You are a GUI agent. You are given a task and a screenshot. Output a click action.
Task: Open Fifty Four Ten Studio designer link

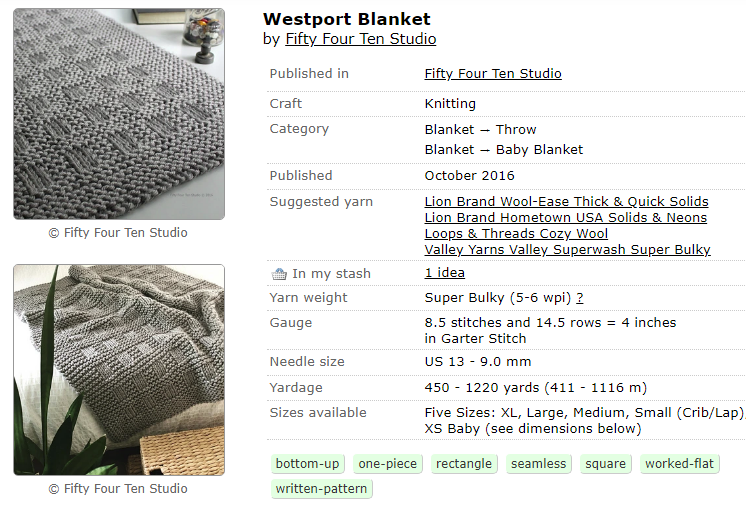point(360,40)
